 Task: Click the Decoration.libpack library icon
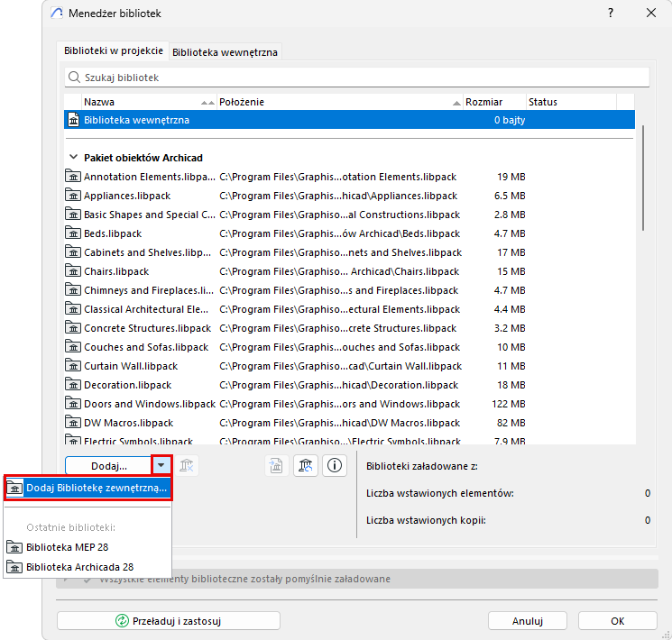(x=73, y=384)
